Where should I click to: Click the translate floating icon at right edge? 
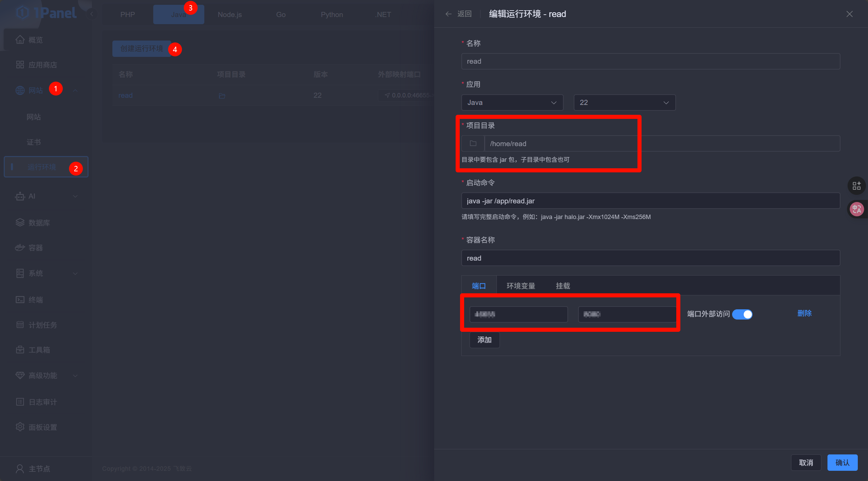pos(856,209)
